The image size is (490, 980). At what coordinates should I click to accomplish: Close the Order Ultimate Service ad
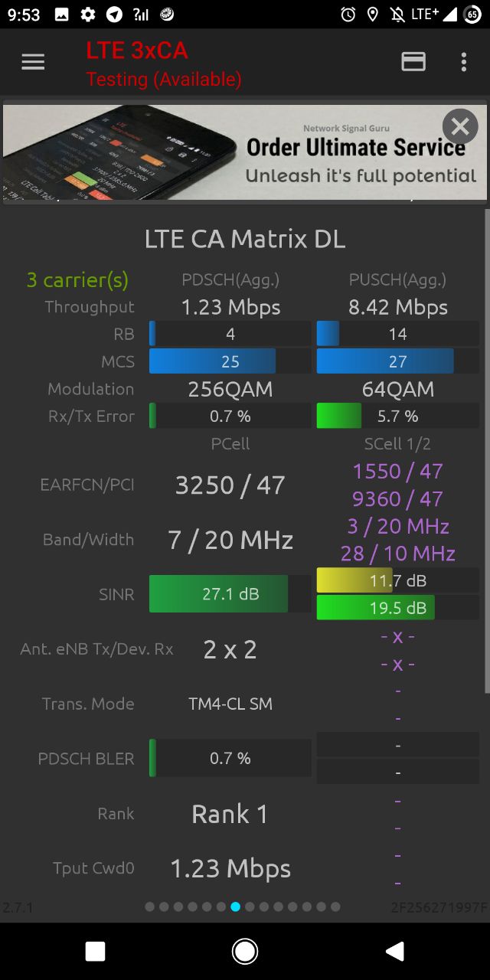coord(459,126)
